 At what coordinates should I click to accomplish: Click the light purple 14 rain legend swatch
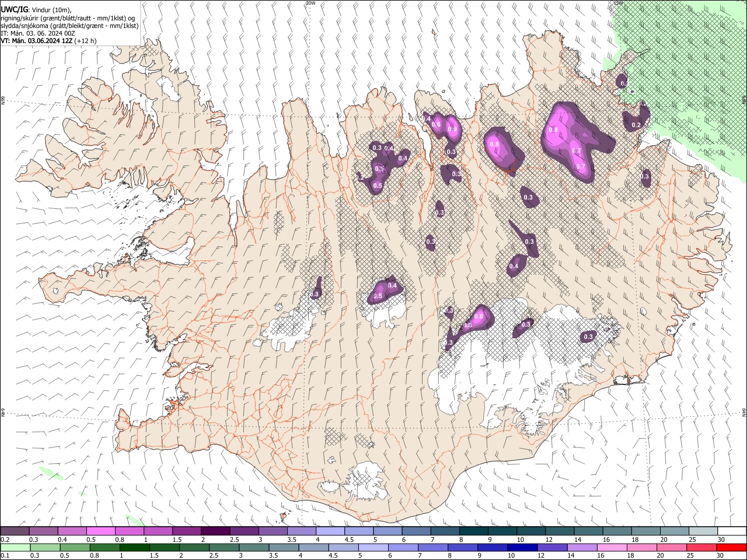(x=582, y=548)
